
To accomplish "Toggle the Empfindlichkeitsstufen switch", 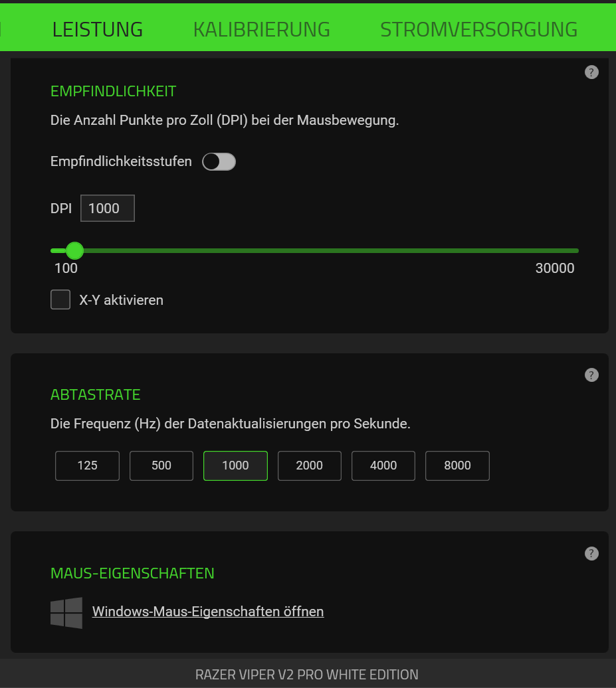I will (x=219, y=162).
